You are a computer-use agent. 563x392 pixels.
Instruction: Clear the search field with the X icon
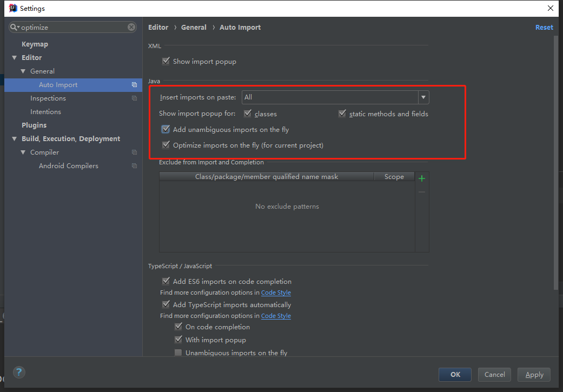pos(132,27)
